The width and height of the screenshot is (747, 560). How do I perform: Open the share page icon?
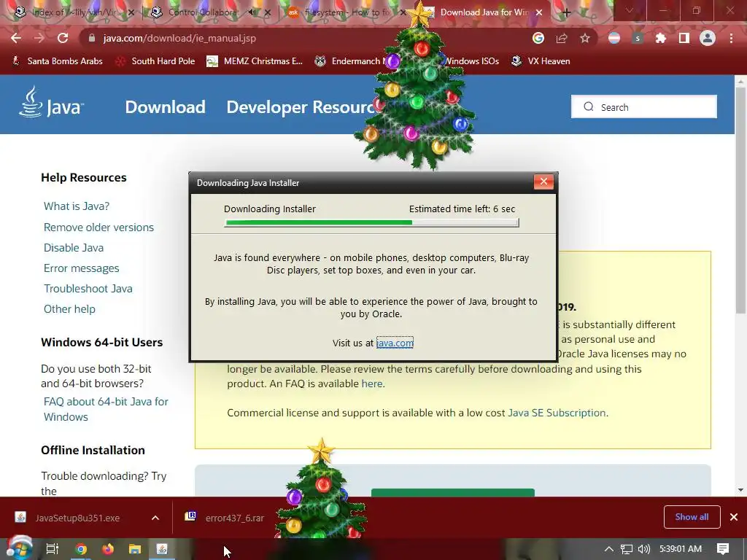562,38
